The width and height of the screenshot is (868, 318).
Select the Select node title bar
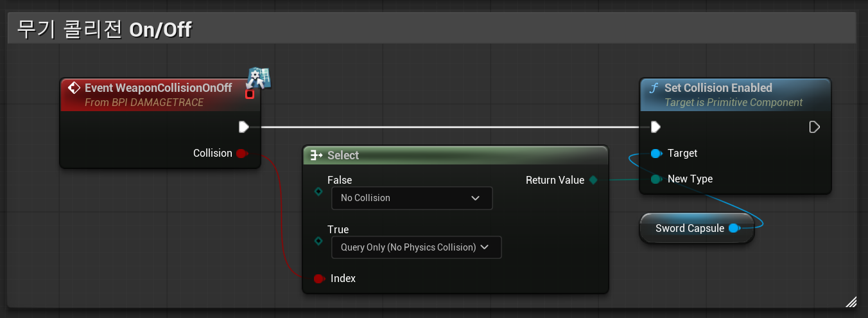click(x=455, y=155)
